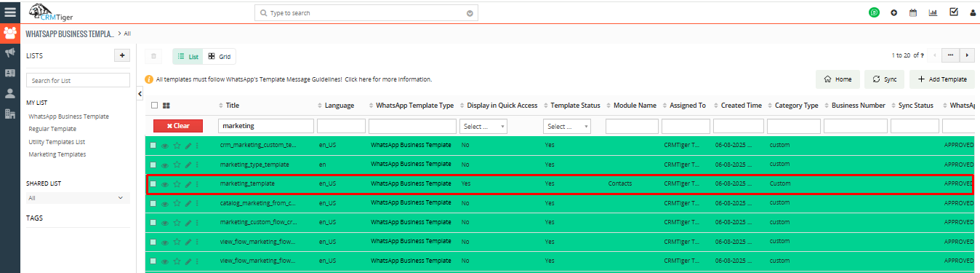Click the Title filter containing 'marketing'
980x273 pixels.
click(266, 126)
